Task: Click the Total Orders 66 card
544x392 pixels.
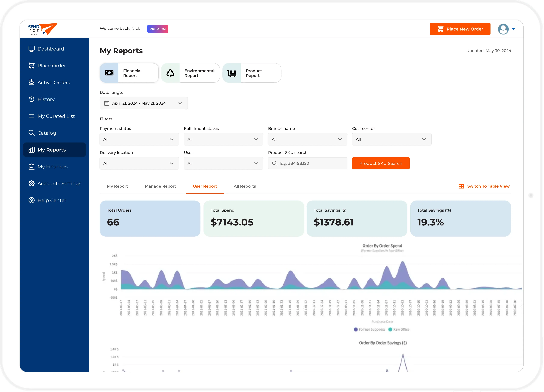Action: [150, 219]
